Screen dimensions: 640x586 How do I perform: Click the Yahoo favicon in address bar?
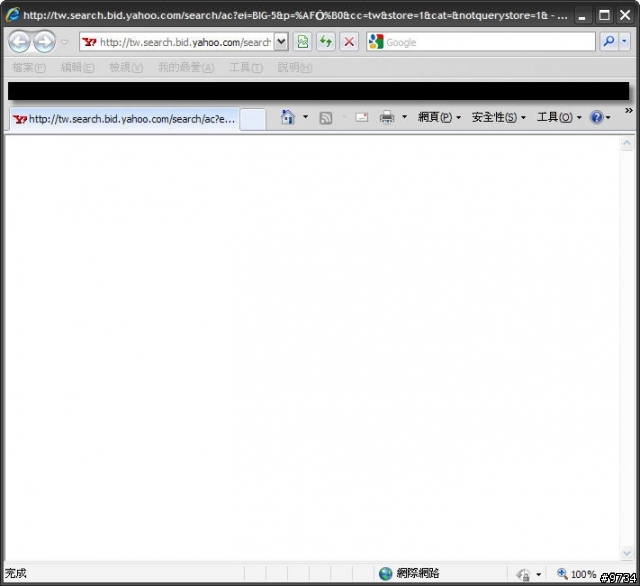(x=89, y=42)
